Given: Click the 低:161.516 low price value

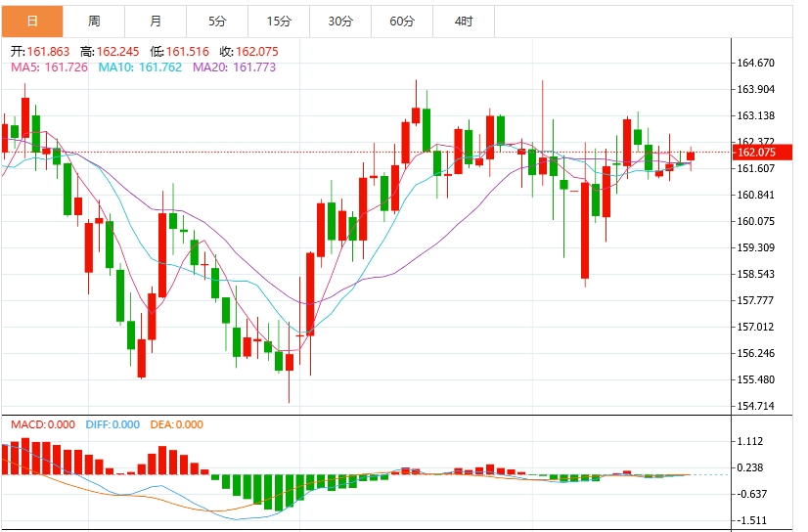Looking at the screenshot, I should (179, 52).
